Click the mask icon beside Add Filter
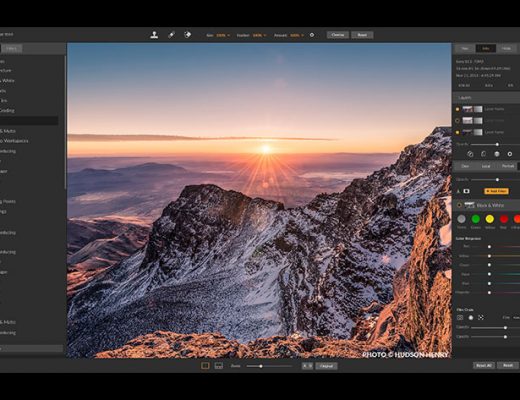 466,191
